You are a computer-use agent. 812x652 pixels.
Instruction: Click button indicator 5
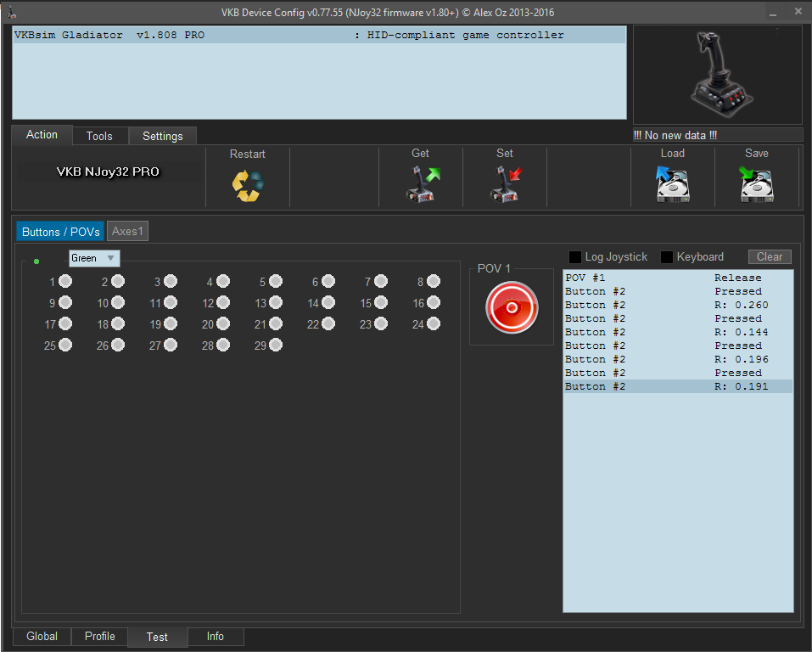pyautogui.click(x=276, y=281)
